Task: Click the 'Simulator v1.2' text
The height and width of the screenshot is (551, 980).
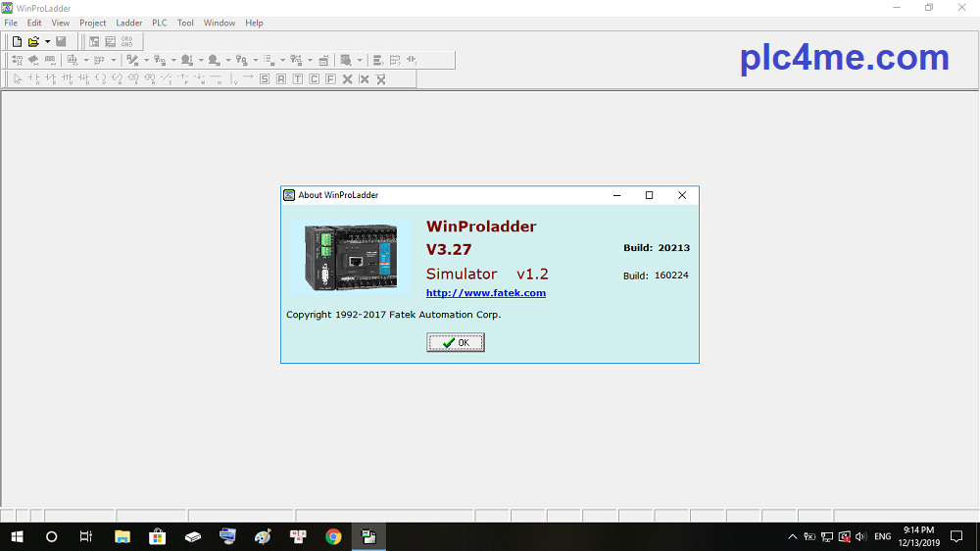Action: pos(487,274)
